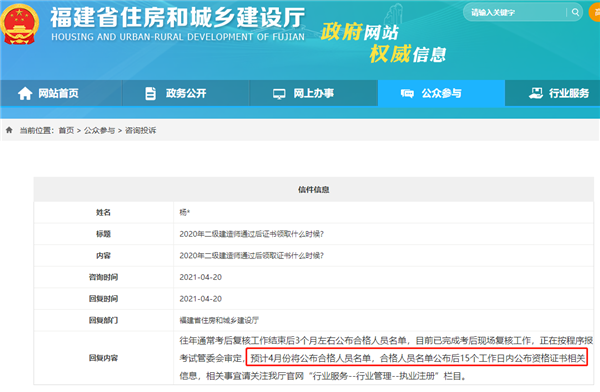The width and height of the screenshot is (600, 392).
Task: Click the 回复部门 value 福建省住房和城乡建设厅
Action: coord(219,320)
